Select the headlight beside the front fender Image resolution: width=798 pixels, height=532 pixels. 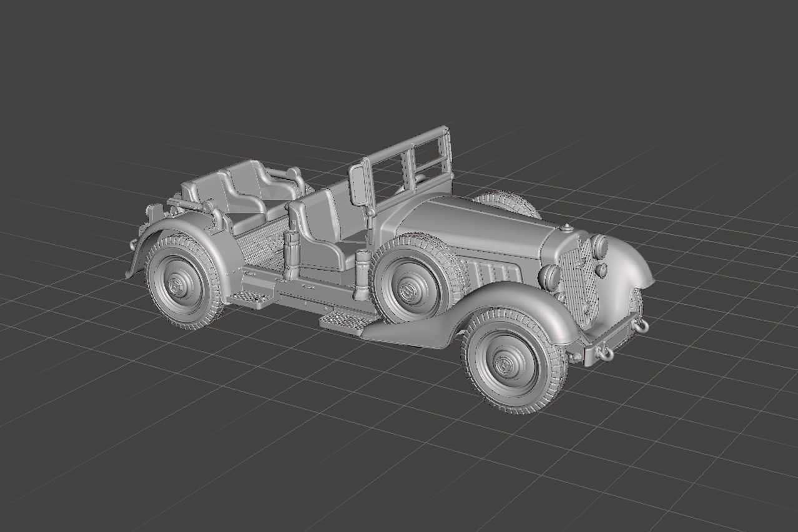(550, 277)
